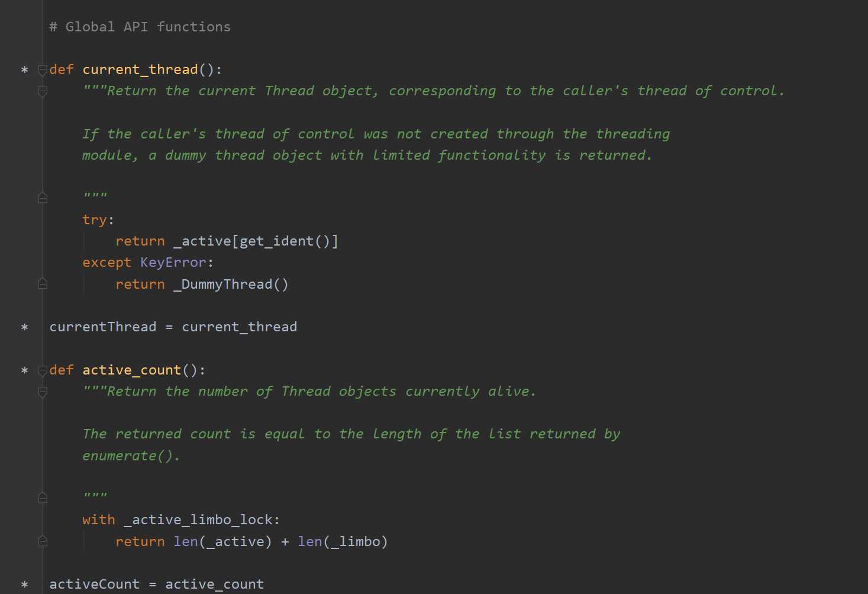Collapse the active_count function fold marker
868x594 pixels.
(x=43, y=370)
